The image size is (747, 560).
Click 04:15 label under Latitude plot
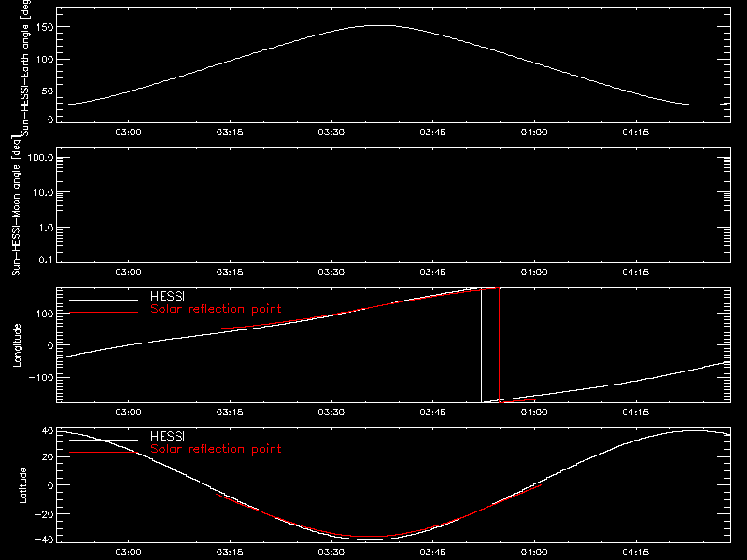636,553
